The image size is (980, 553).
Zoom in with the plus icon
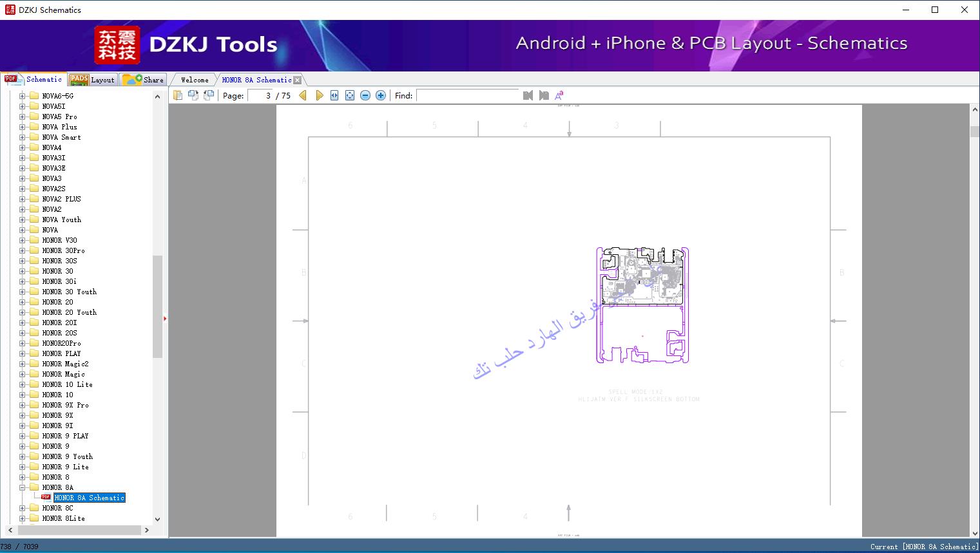(381, 95)
